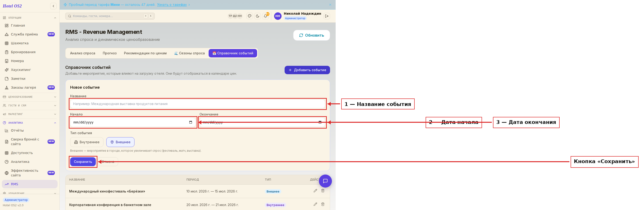Go to Шахматка page
The height and width of the screenshot is (210, 644).
[30, 43]
